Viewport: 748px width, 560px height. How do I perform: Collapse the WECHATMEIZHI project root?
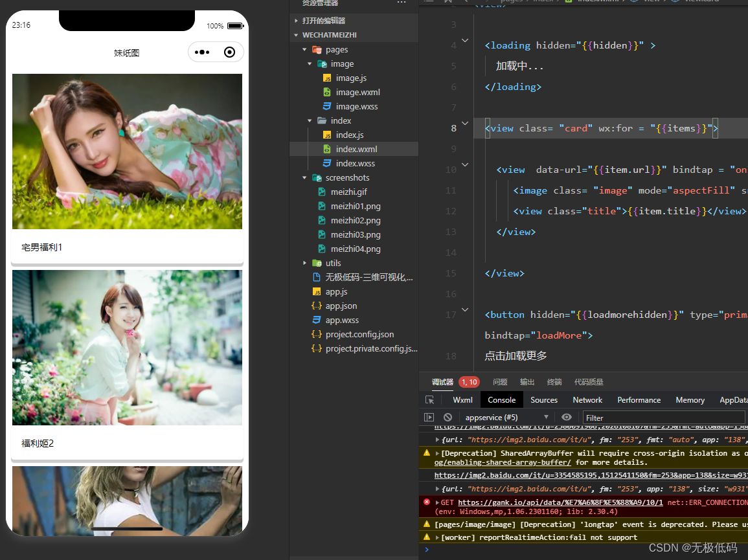296,35
